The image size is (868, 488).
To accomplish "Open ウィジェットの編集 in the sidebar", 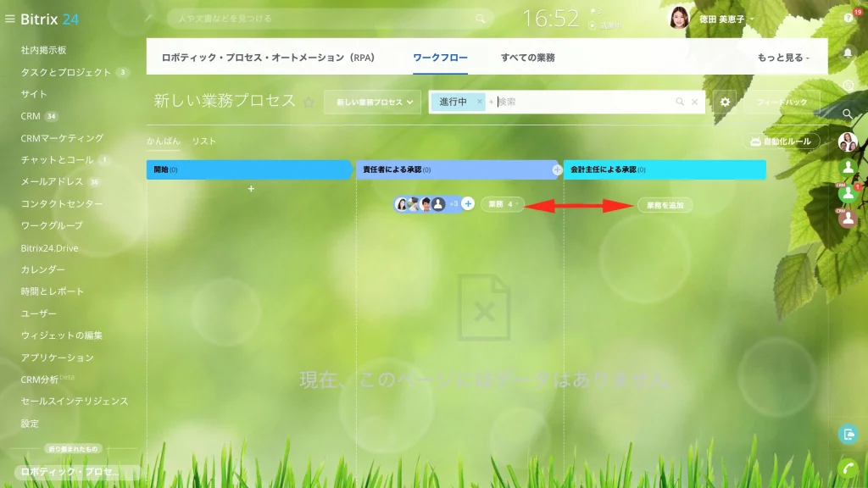I will 61,335.
